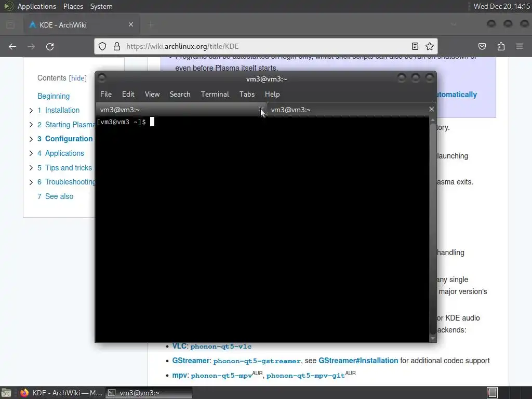Bookmark this page with the star icon

430,46
